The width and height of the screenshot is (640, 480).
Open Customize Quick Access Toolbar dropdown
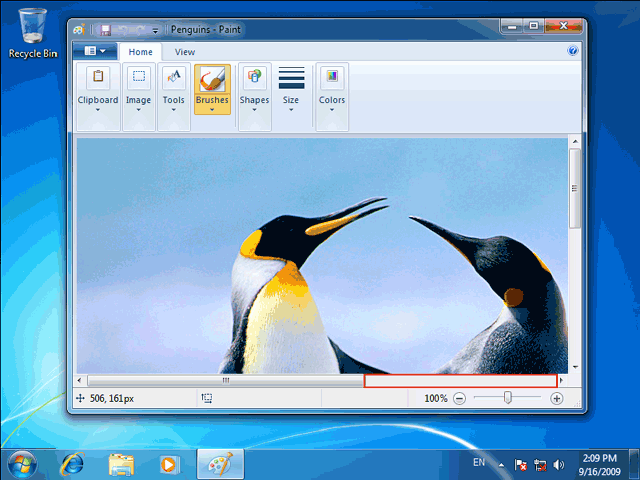tap(155, 30)
